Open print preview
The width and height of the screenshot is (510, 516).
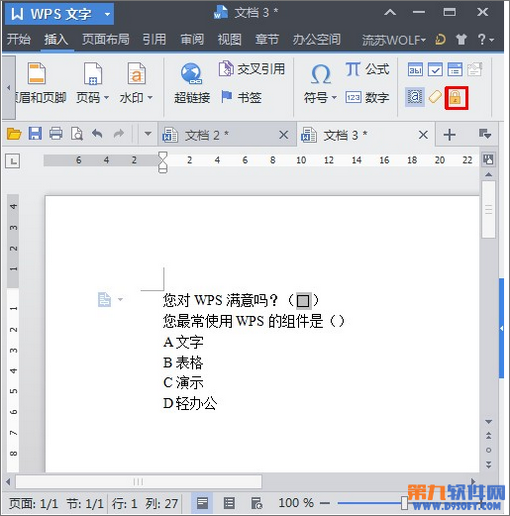pos(77,134)
